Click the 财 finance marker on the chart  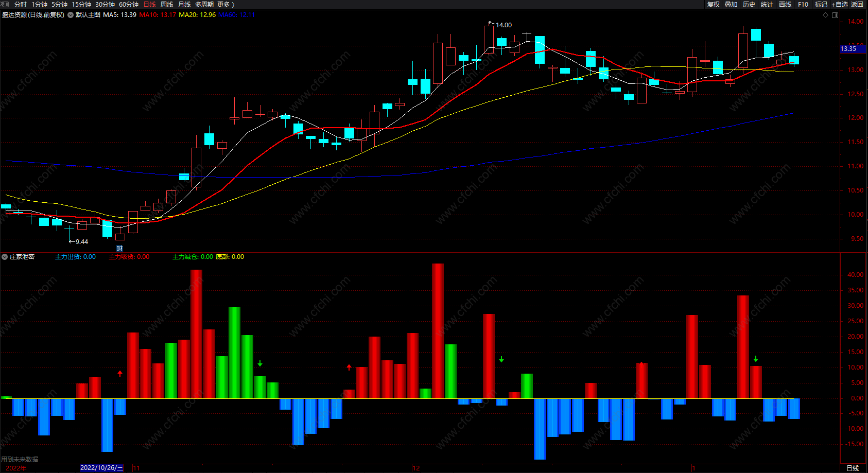(x=119, y=249)
